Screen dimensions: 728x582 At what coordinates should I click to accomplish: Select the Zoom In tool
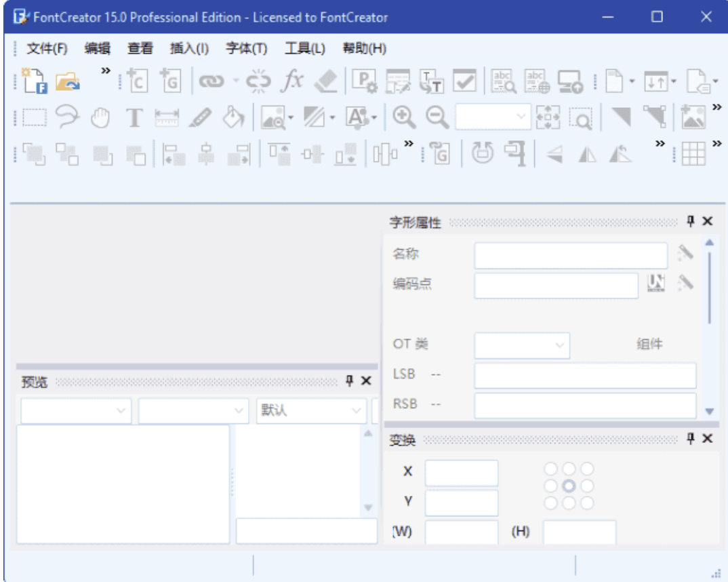[x=405, y=117]
